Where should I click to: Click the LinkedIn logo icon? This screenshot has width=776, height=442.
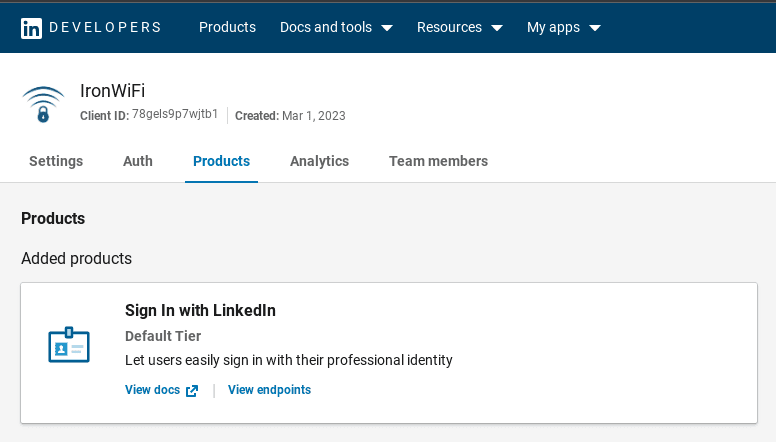31,28
